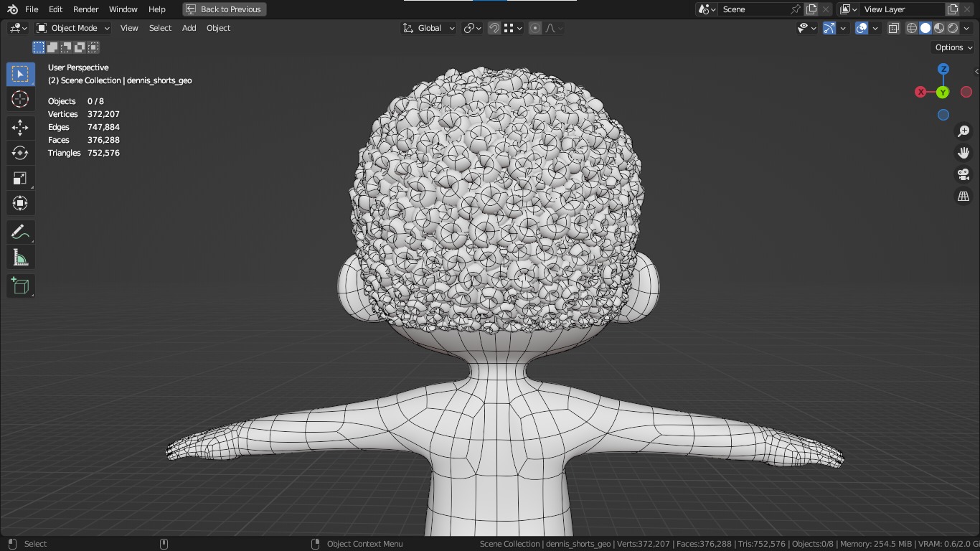Click the green Y axis gizmo

click(x=943, y=92)
